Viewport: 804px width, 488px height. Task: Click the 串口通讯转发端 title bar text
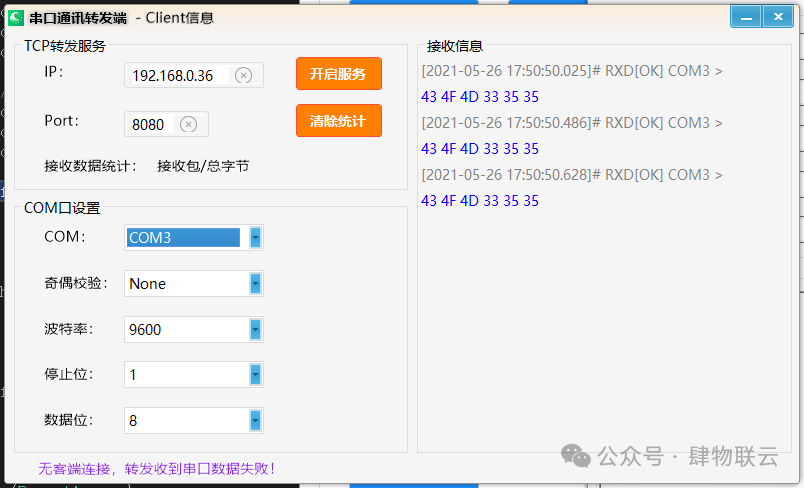(x=78, y=17)
